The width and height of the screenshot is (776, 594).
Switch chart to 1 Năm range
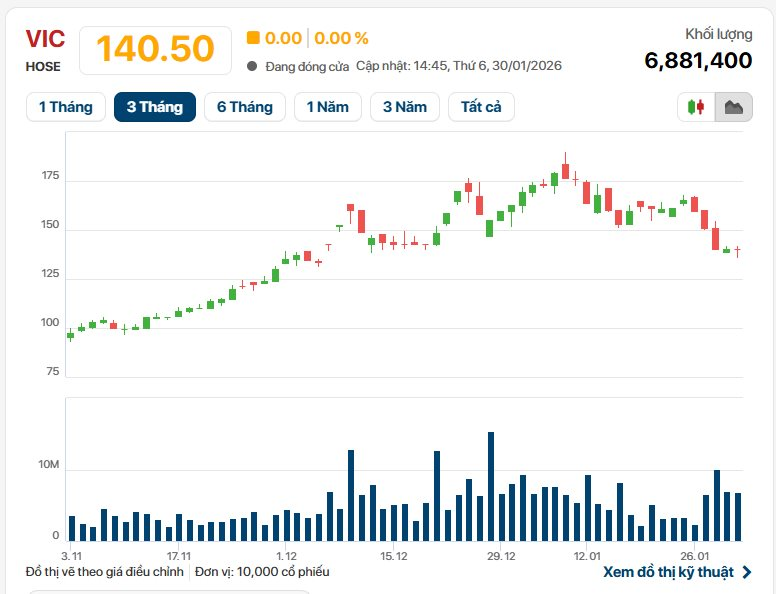327,107
